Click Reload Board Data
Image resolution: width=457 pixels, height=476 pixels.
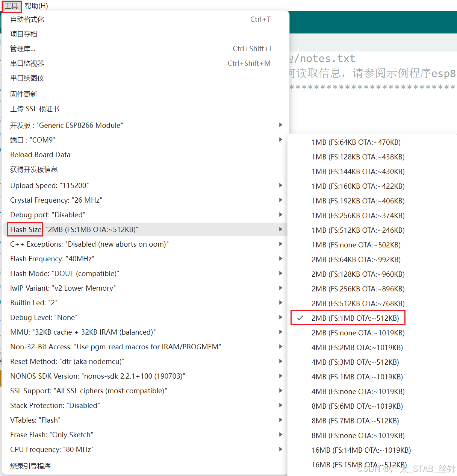145,155
